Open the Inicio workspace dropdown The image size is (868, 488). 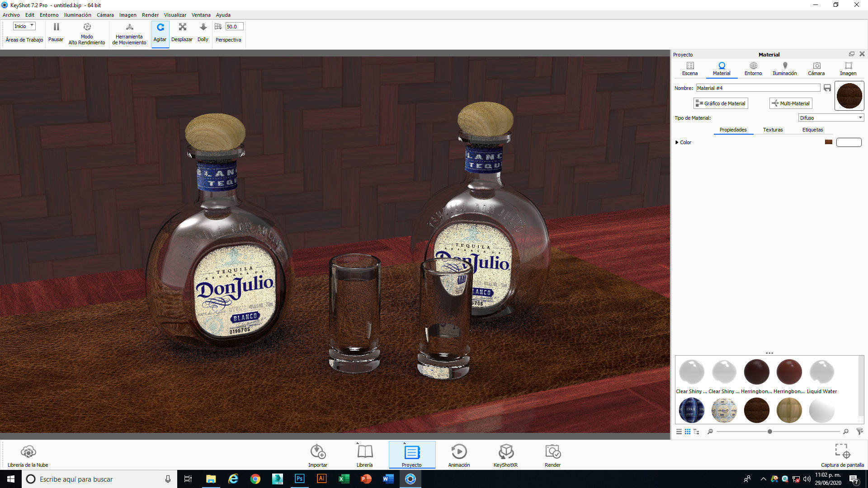24,26
